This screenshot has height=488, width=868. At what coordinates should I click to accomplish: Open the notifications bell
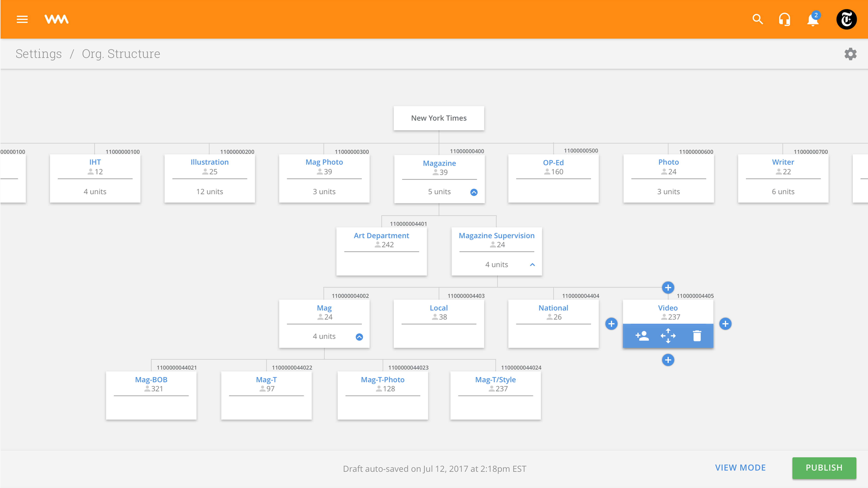812,20
